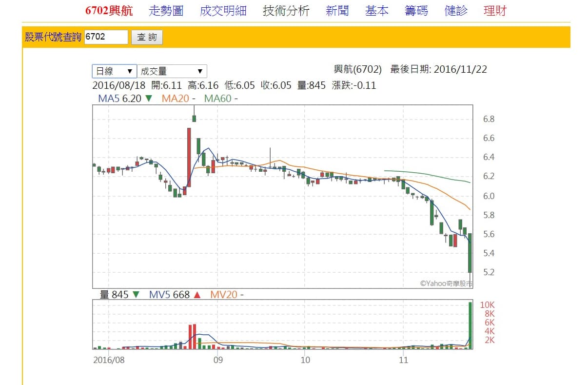Open the 基本 tab
This screenshot has width=588, height=385.
pyautogui.click(x=377, y=11)
